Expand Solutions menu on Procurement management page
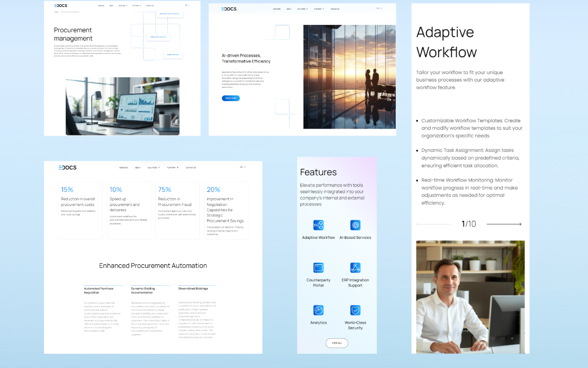The image size is (588, 368). 122,6
